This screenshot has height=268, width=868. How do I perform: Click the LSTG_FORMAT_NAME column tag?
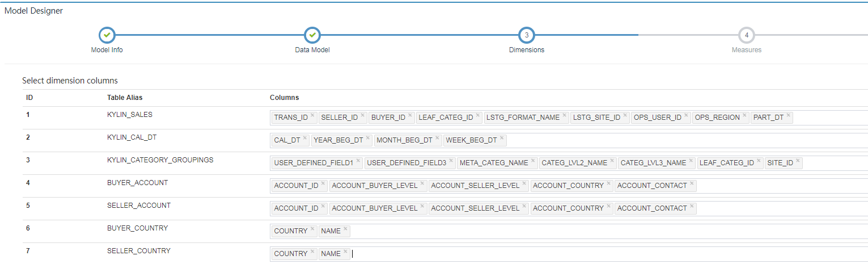point(523,118)
